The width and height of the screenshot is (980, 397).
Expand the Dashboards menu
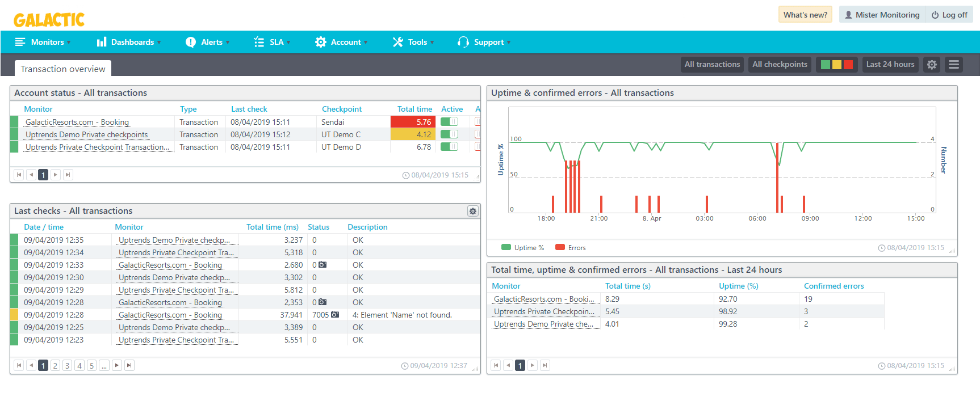(129, 42)
